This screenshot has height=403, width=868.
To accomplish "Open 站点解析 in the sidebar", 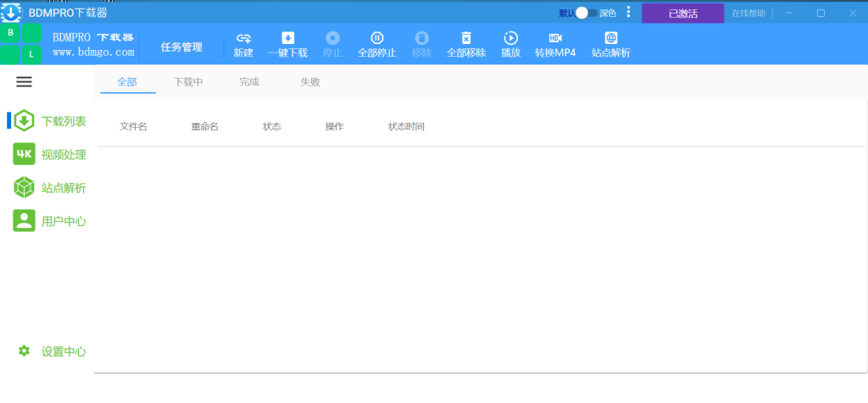I will point(50,188).
